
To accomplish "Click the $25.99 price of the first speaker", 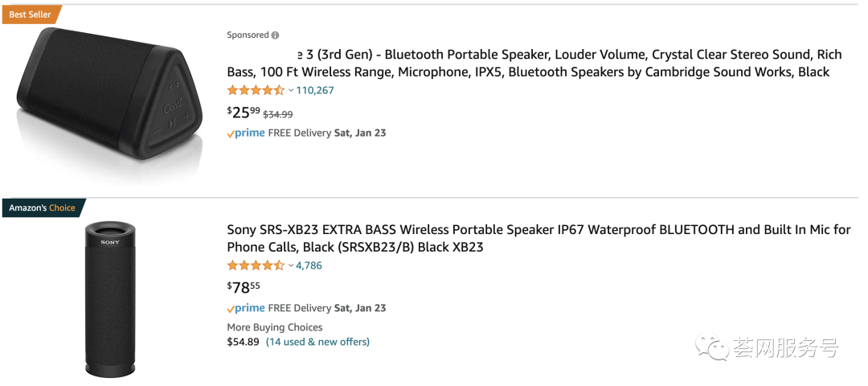I will coord(244,112).
